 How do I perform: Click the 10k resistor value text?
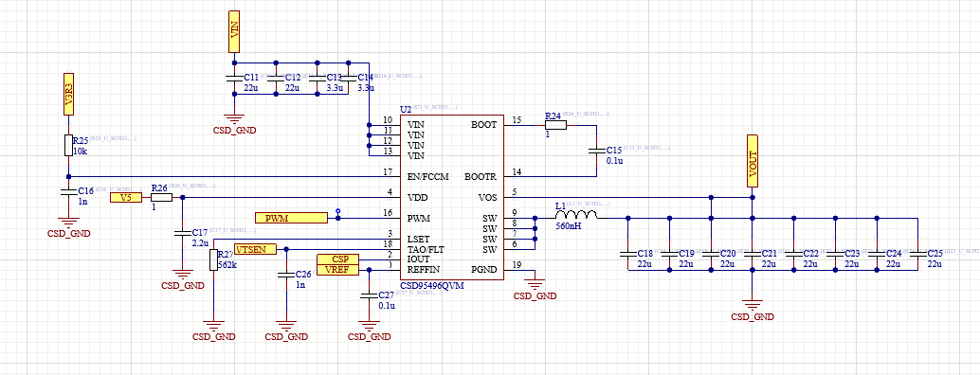tap(80, 151)
